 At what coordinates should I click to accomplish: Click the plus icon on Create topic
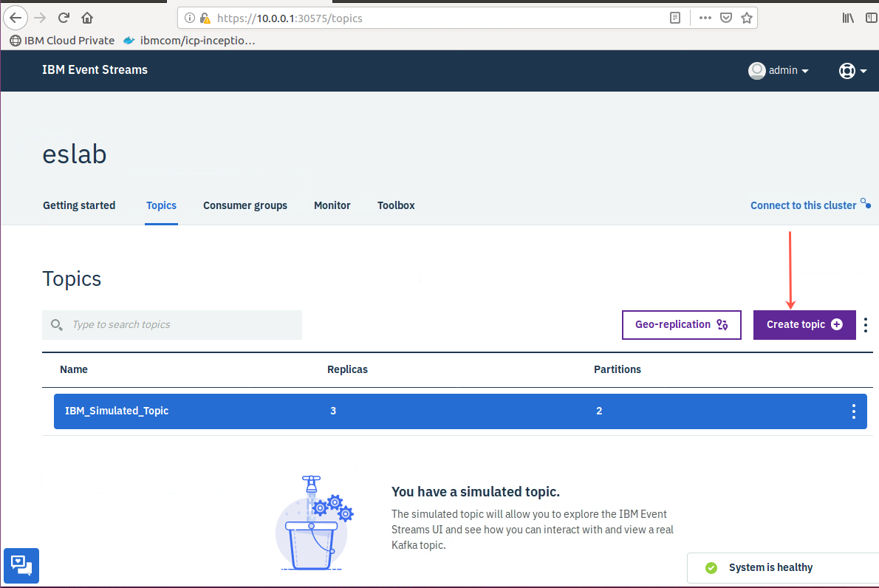click(837, 324)
